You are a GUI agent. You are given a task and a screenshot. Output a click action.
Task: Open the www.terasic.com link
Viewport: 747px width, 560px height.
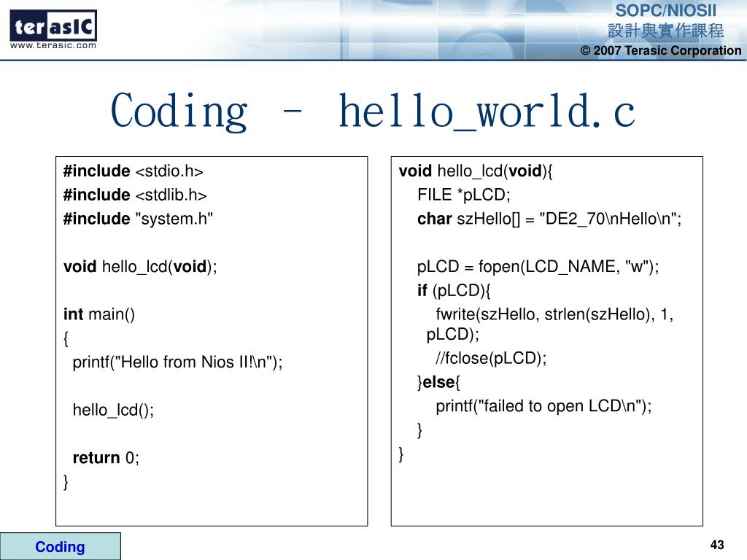53,46
